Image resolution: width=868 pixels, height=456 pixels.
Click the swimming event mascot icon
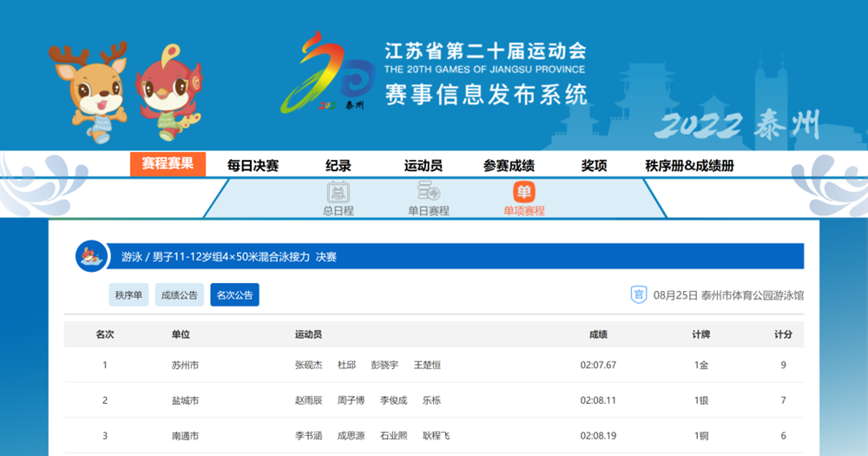91,256
